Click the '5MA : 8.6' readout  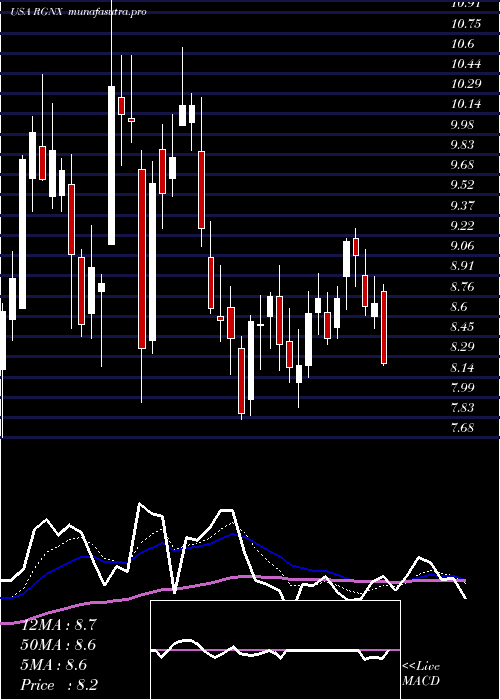pos(54,665)
